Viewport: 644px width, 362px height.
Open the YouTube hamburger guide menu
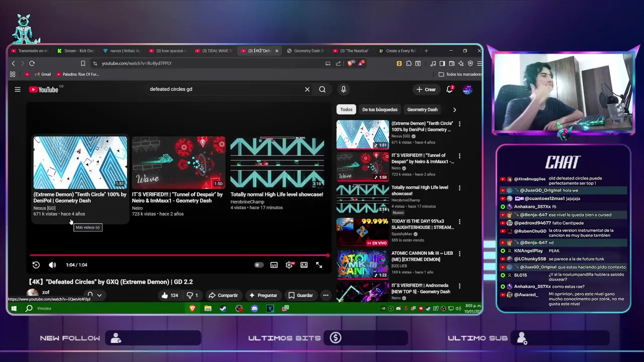pyautogui.click(x=18, y=89)
